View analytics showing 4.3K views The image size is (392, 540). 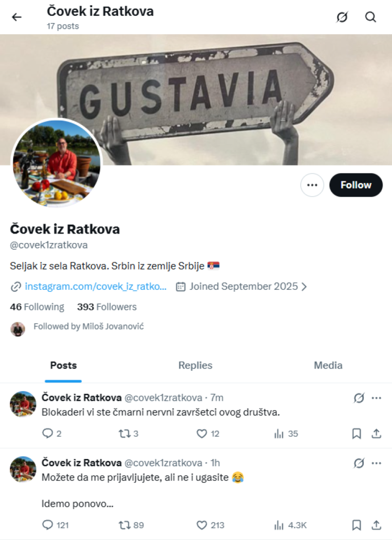click(291, 525)
